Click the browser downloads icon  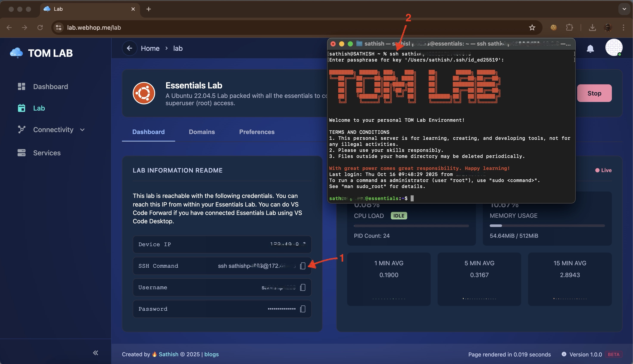(x=592, y=28)
